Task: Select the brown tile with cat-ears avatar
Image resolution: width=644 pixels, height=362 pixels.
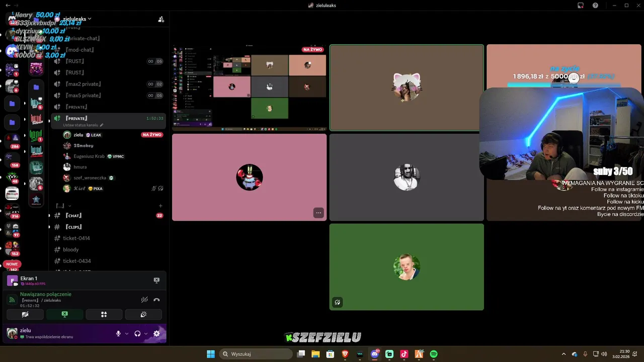Action: [x=407, y=87]
